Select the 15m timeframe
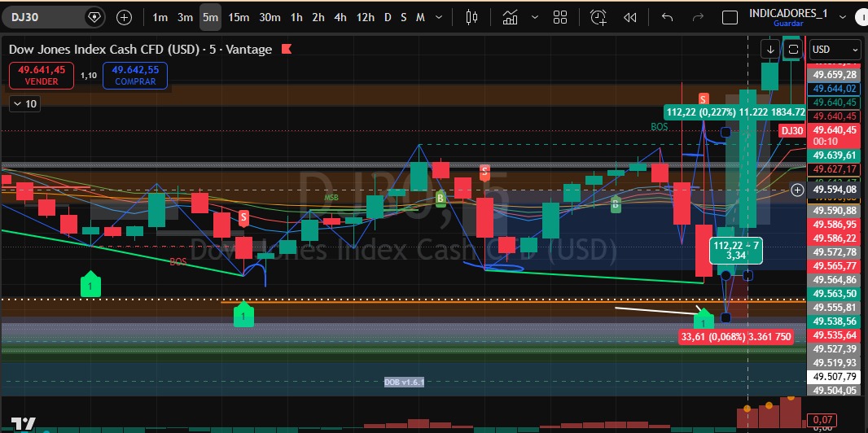Viewport: 868px width, 433px height. point(238,18)
